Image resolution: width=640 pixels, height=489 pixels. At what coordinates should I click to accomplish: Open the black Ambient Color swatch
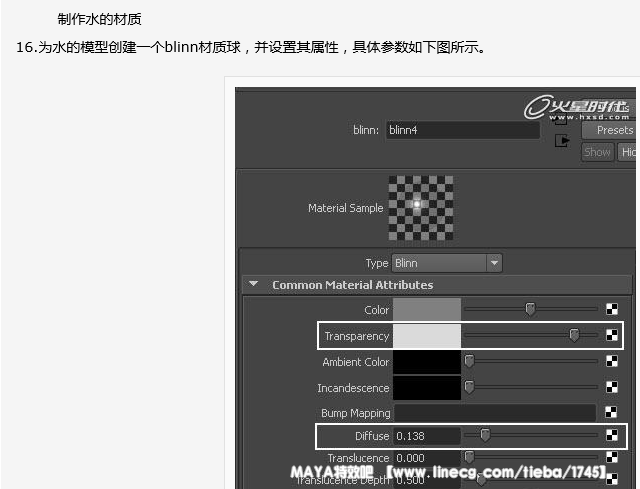tap(426, 361)
